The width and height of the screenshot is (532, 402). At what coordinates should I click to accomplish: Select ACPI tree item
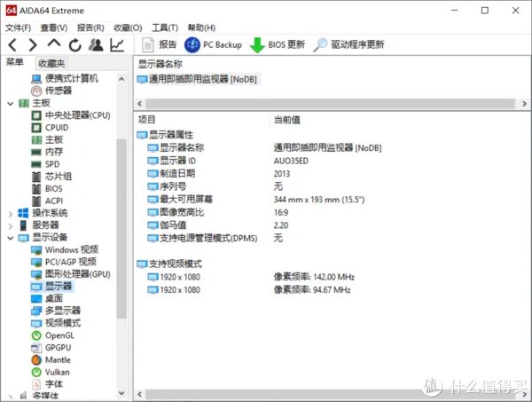click(47, 201)
